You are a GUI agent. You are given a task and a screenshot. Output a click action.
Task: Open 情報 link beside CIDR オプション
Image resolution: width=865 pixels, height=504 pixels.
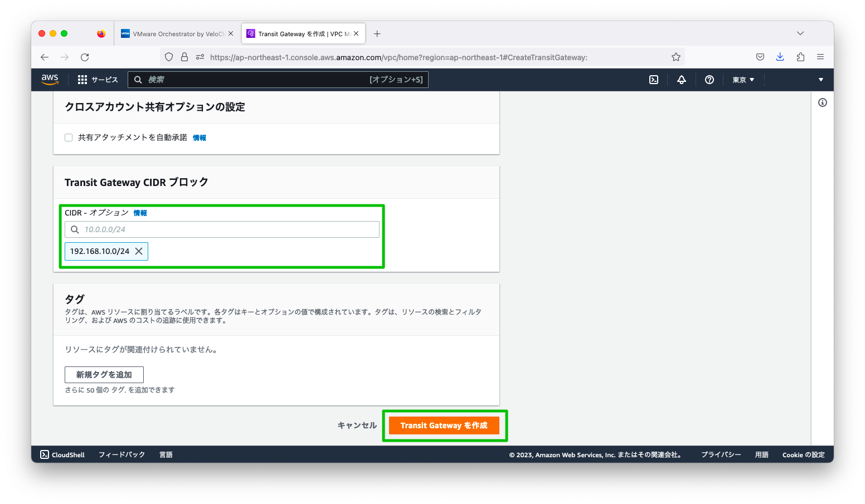coord(140,213)
